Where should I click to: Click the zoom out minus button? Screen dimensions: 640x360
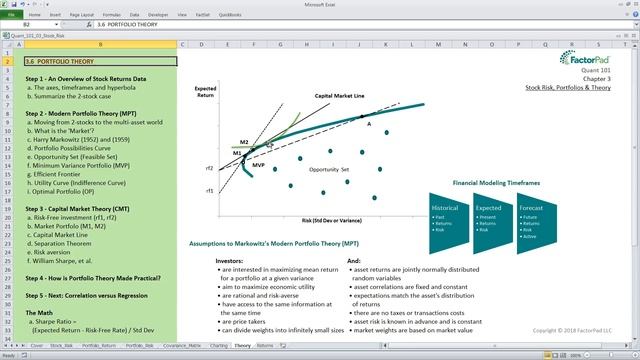[587, 356]
